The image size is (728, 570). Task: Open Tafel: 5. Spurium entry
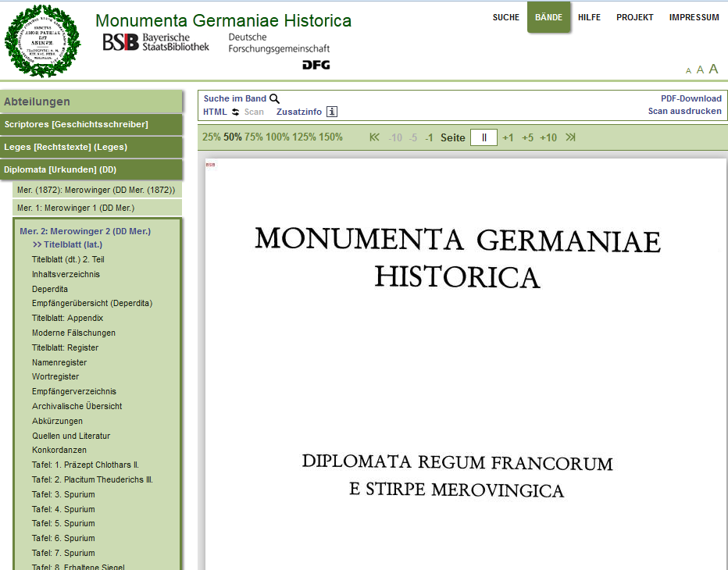(63, 523)
